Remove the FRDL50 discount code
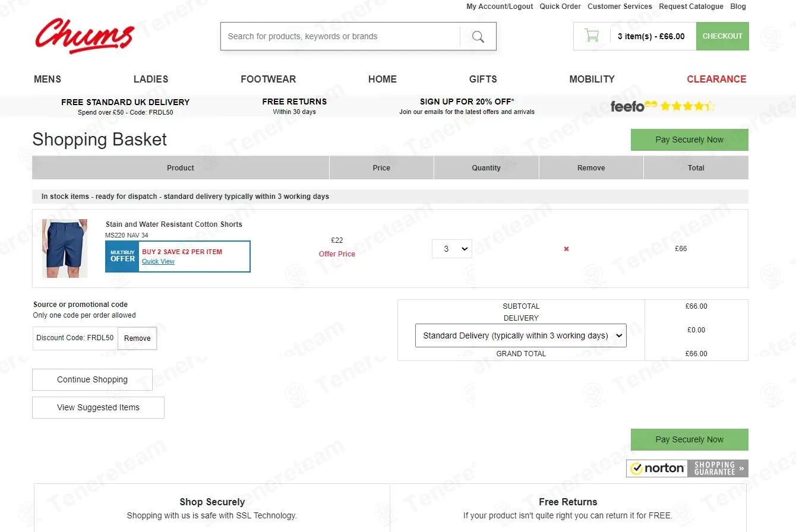This screenshot has width=796, height=532. tap(137, 338)
